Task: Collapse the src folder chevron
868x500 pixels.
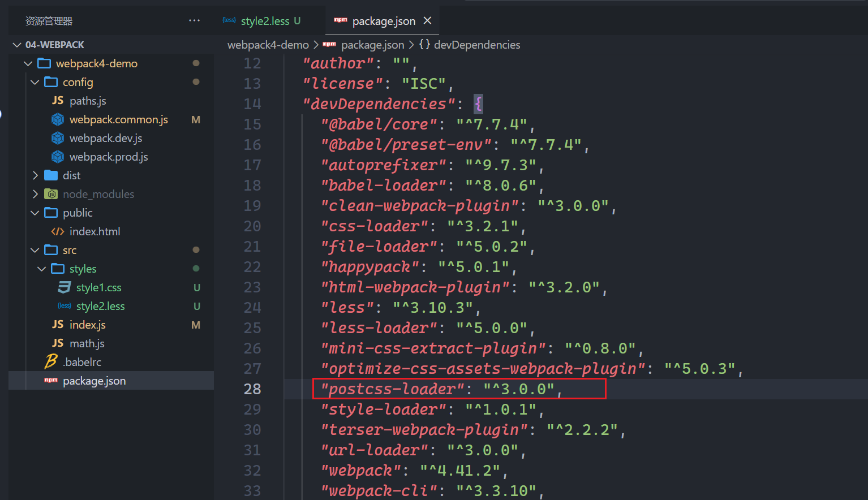Action: [35, 250]
